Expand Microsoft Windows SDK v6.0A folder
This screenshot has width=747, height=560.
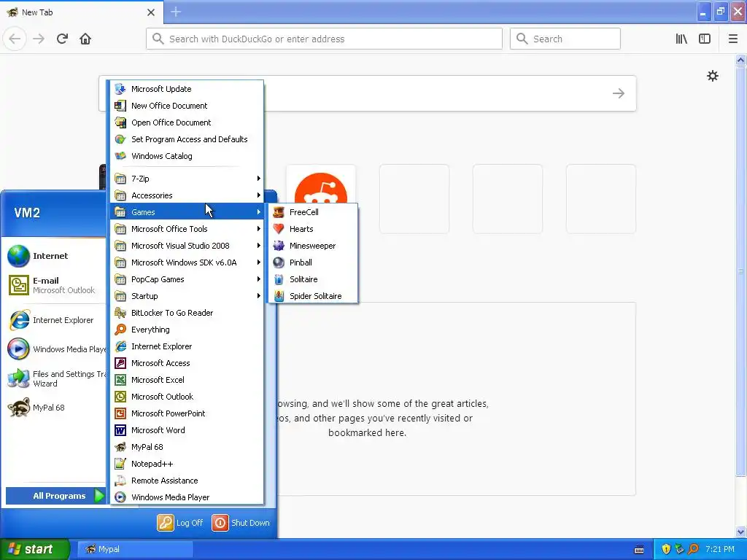187,262
